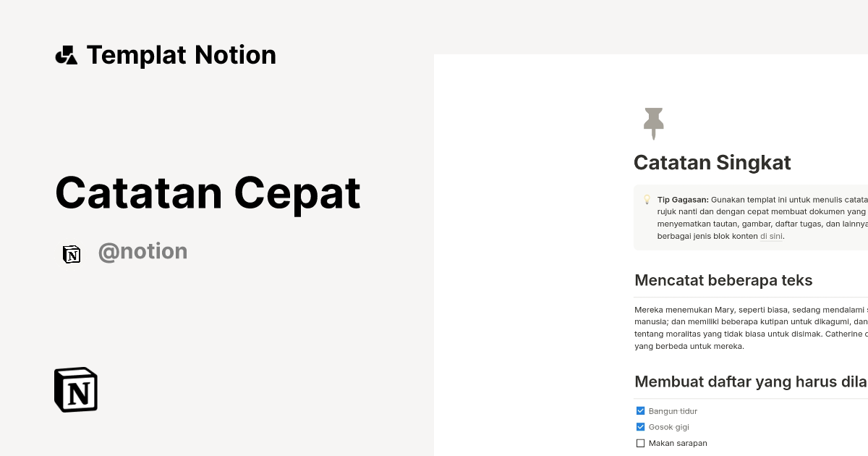Click the large Notion N logo
This screenshot has height=456, width=868.
(x=76, y=389)
